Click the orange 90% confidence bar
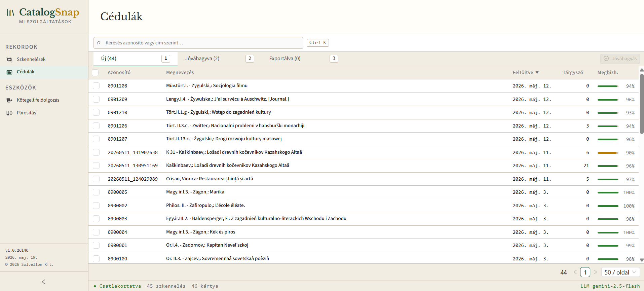Screen dimensions: 644x291 point(608,153)
